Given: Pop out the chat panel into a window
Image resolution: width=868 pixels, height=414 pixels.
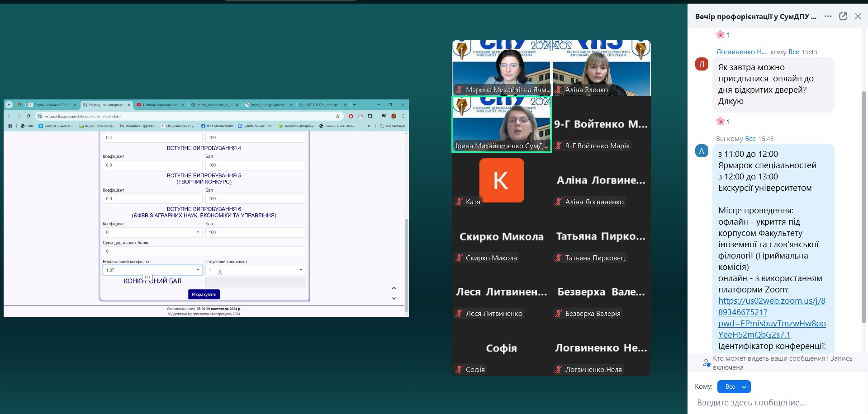Looking at the screenshot, I should [843, 16].
